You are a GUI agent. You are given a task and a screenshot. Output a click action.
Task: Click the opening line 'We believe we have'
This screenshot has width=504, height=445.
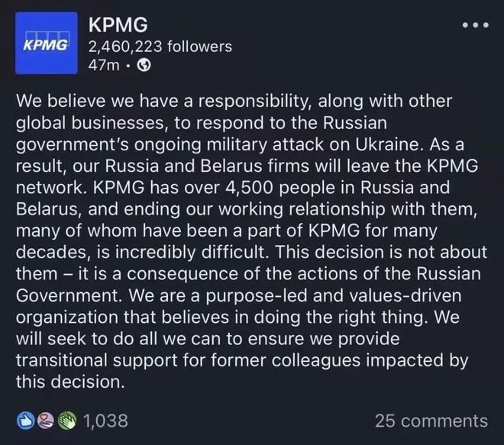98,101
